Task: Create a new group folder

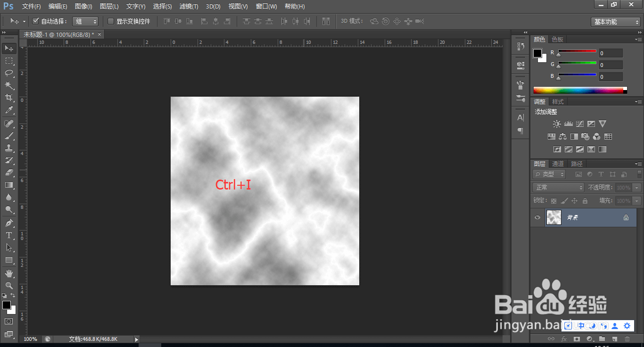Action: tap(602, 339)
